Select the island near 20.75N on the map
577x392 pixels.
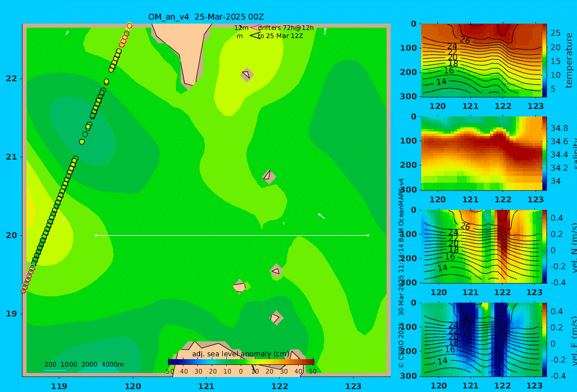pos(269,176)
